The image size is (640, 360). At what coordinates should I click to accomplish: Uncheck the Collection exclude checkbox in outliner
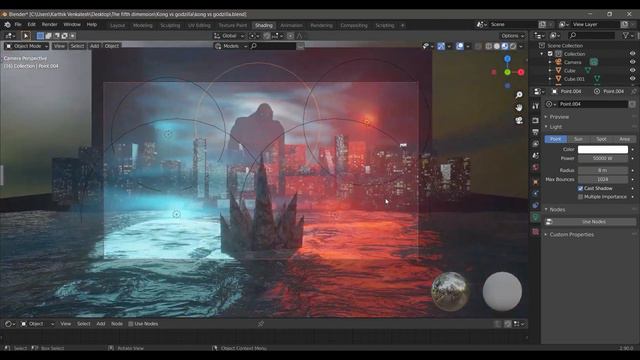pos(550,54)
